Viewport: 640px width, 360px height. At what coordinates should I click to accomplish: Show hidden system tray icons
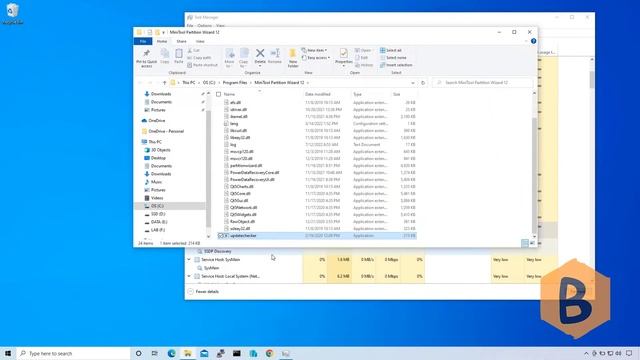(x=586, y=353)
